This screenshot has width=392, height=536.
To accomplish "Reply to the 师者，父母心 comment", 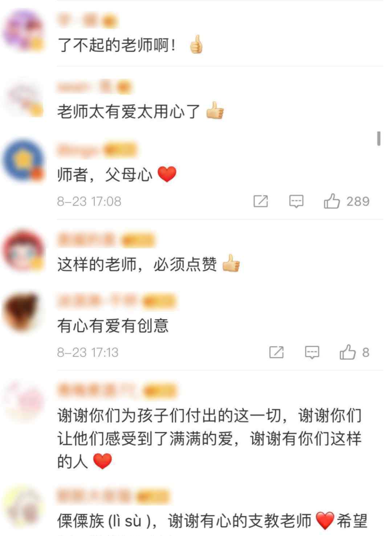I will [296, 201].
